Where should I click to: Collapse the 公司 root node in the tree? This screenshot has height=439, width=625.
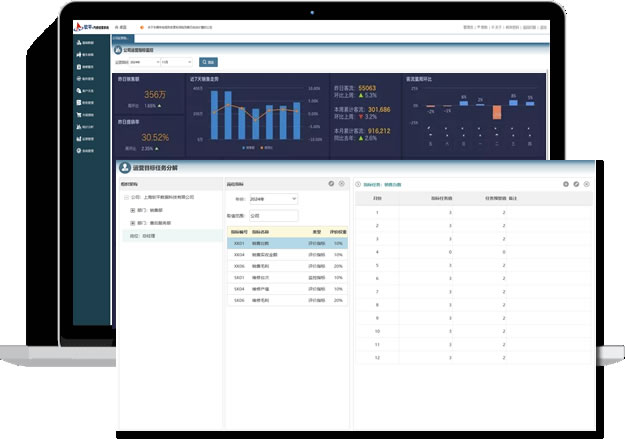[x=125, y=197]
